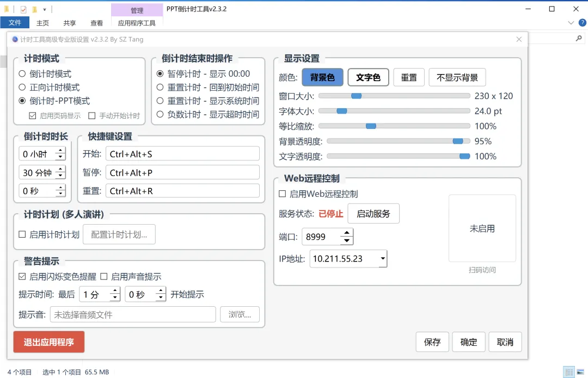Click the 启动服务 button
This screenshot has width=588, height=378.
373,214
